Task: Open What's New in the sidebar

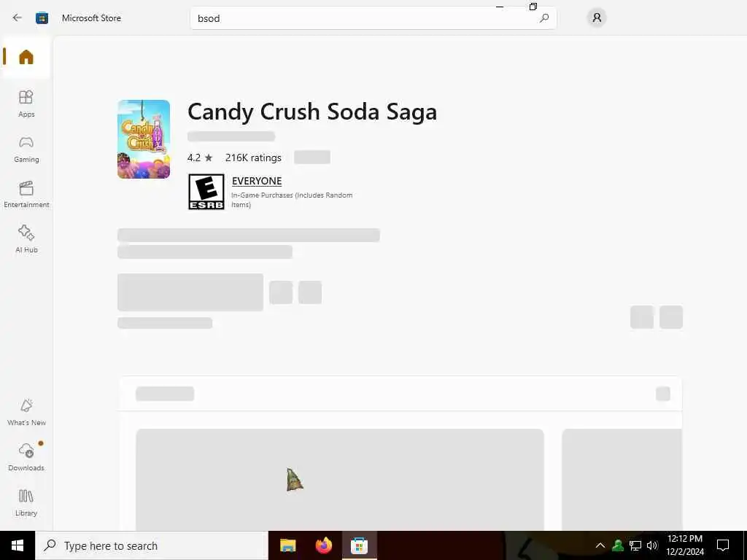Action: (x=26, y=413)
